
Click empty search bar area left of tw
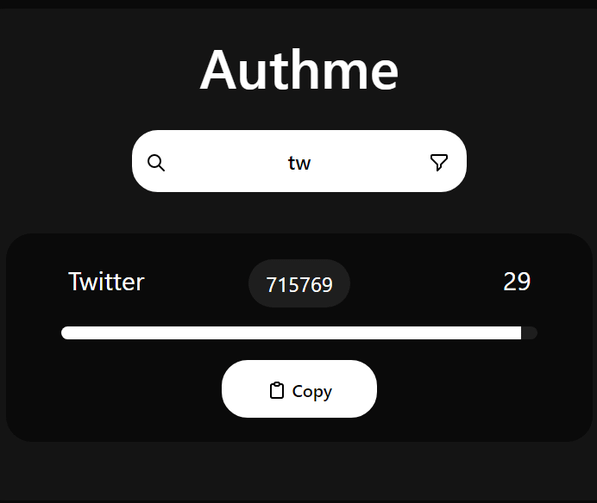[227, 163]
